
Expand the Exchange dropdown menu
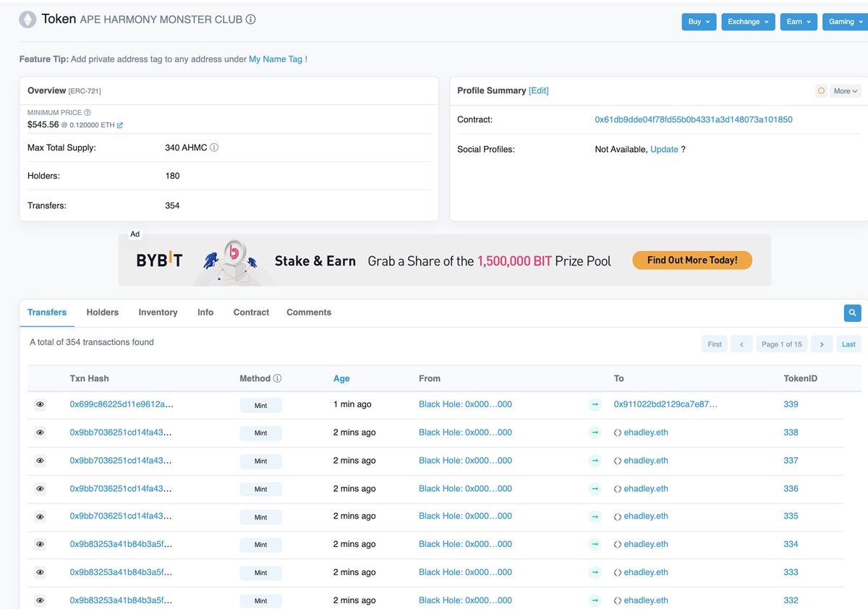point(748,22)
